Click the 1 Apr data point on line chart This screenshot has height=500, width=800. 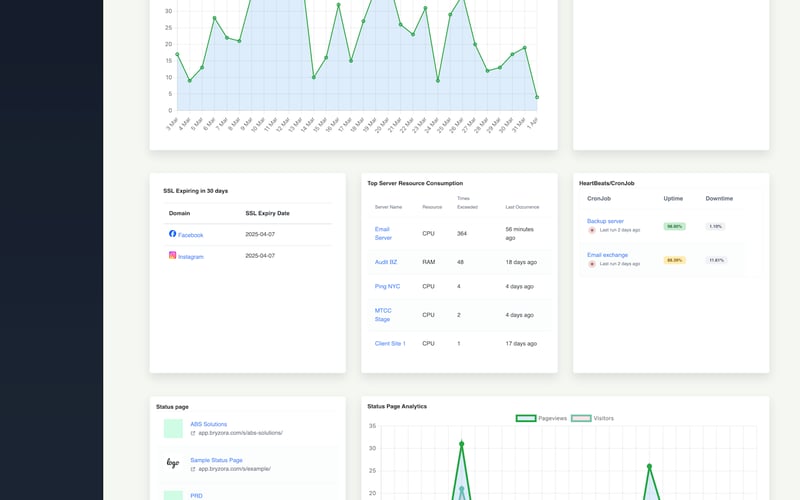pyautogui.click(x=537, y=97)
